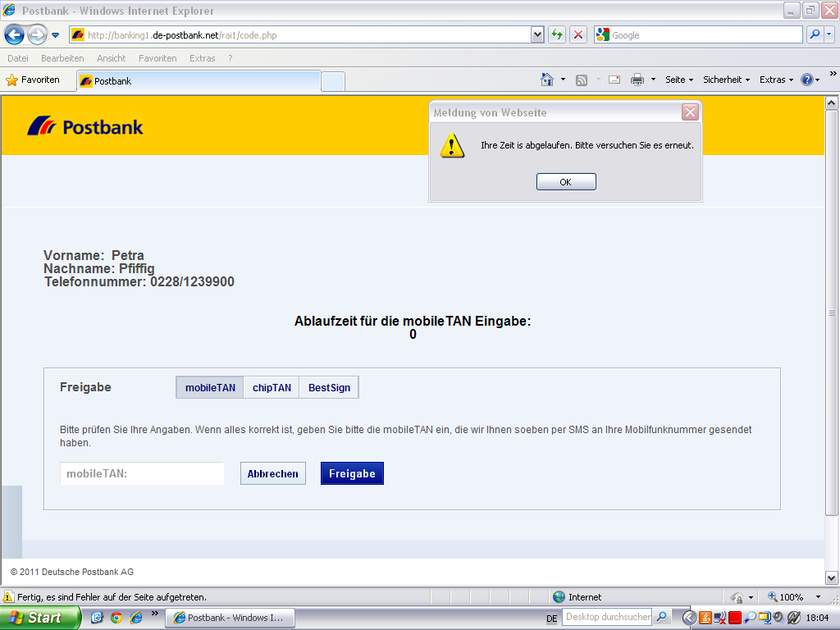840x630 pixels.
Task: Go back with the browser Back arrow
Action: [x=14, y=35]
